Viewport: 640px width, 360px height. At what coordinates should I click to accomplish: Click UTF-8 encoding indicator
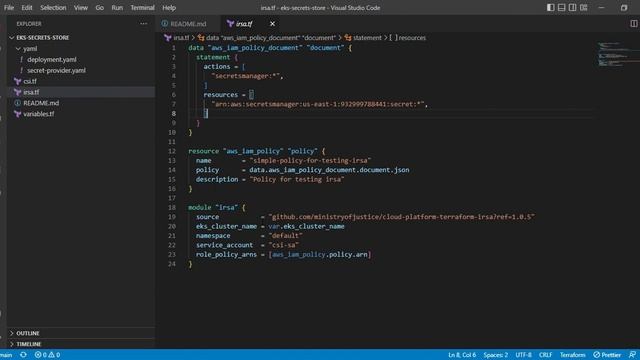[x=524, y=355]
